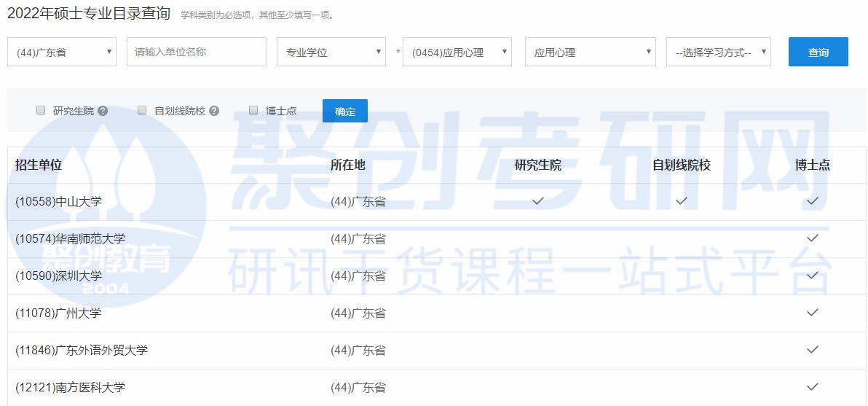Viewport: 868px width, 406px height.
Task: Click the 2022年硕士专业目录查询 page title
Action: [x=89, y=14]
